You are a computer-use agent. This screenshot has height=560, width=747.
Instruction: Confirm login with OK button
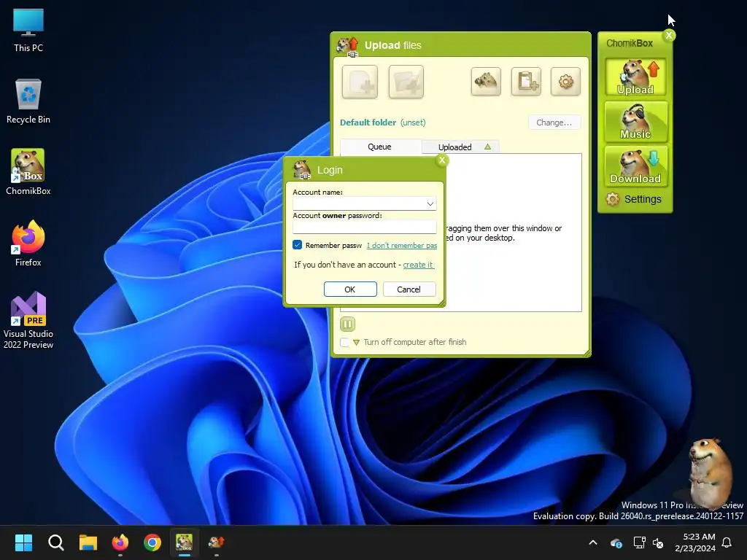[350, 289]
